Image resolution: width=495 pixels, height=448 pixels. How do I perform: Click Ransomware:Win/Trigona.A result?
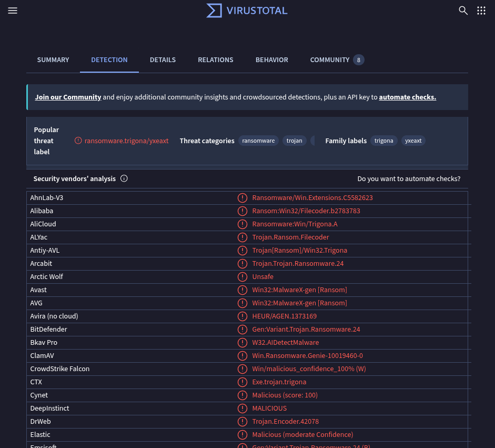point(295,224)
